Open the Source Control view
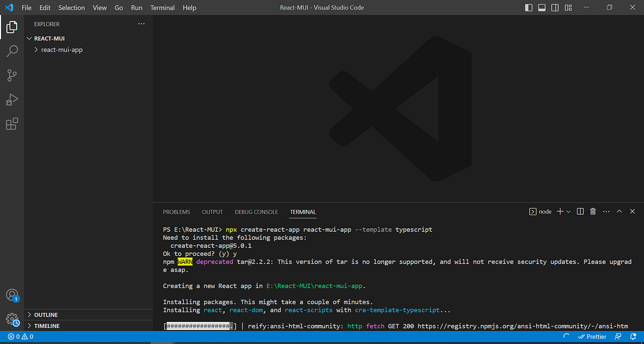The height and width of the screenshot is (344, 644). point(12,76)
